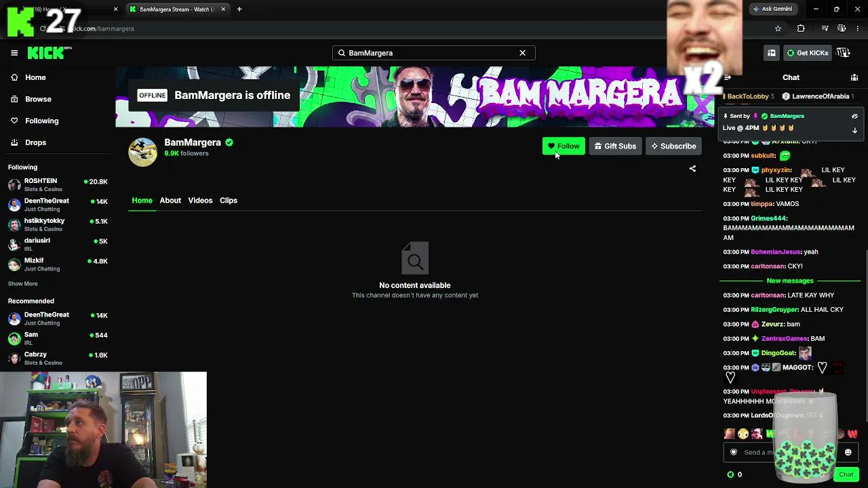
Task: Click the share icon under Subscribe
Action: coord(692,169)
